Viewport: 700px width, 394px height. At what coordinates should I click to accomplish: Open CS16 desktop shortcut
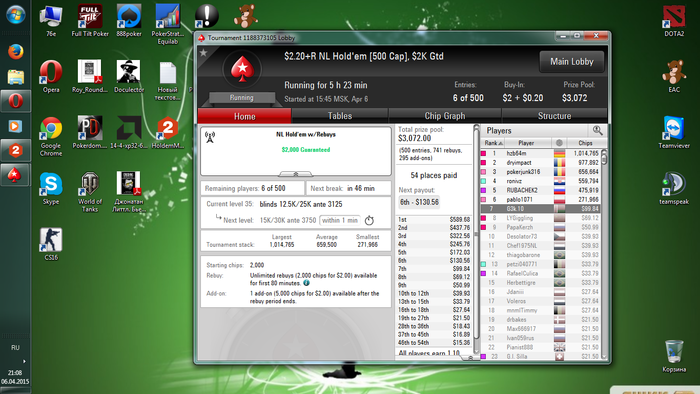[x=51, y=244]
